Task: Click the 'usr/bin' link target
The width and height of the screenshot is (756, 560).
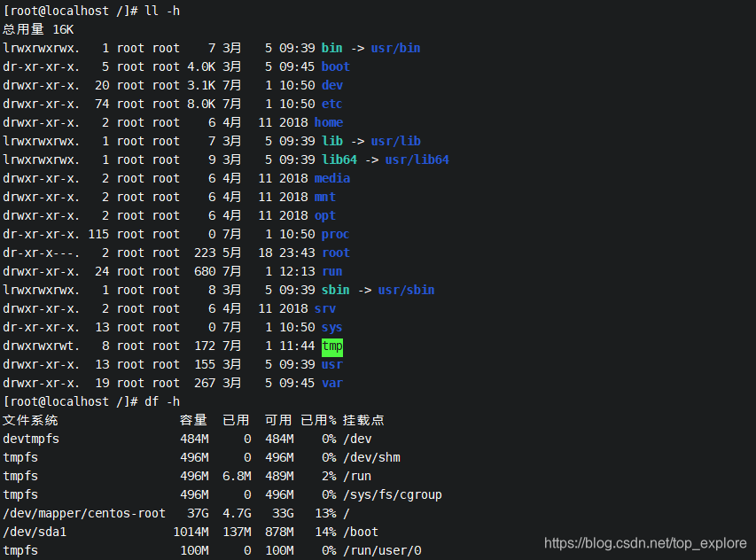Action: (395, 48)
